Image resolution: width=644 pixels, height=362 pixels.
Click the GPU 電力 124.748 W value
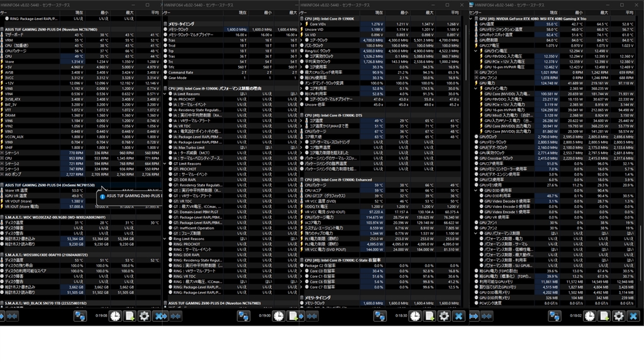(548, 84)
